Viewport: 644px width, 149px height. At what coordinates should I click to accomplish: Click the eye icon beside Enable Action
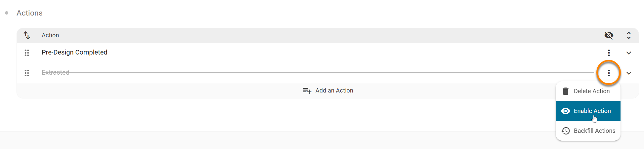(x=566, y=111)
